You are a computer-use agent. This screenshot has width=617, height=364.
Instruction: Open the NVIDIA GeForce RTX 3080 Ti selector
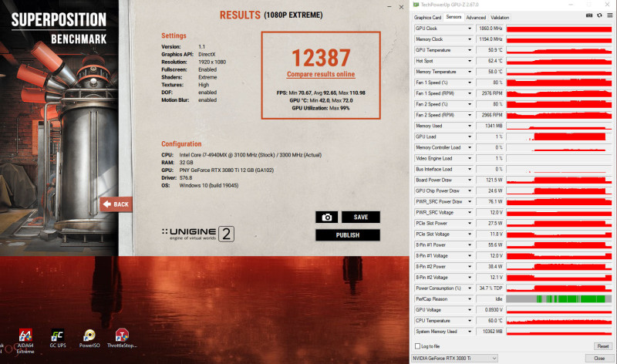(x=454, y=358)
